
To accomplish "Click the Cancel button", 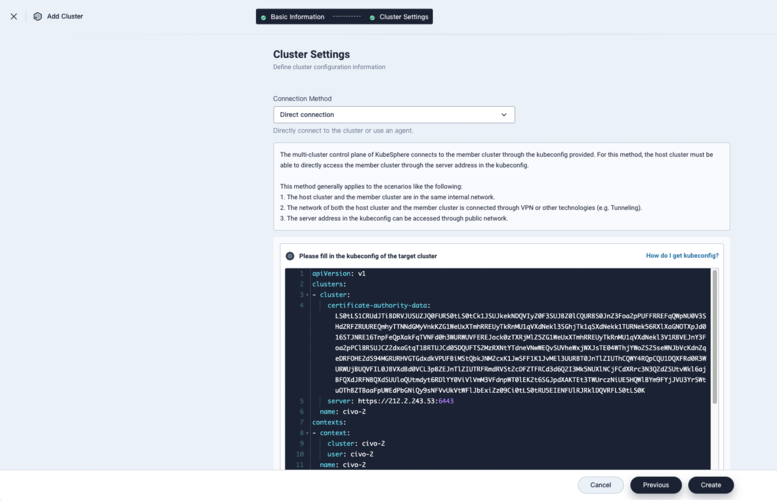I will tap(601, 485).
